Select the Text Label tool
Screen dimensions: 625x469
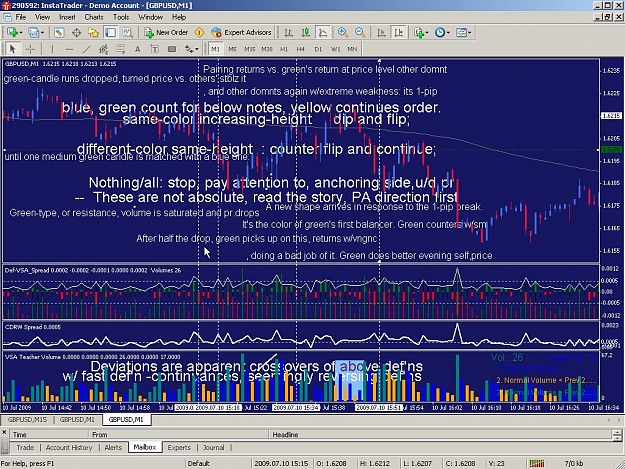pyautogui.click(x=155, y=49)
